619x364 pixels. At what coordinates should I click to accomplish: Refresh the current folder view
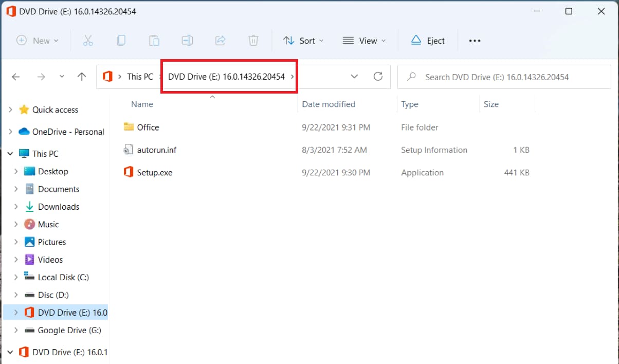click(378, 77)
